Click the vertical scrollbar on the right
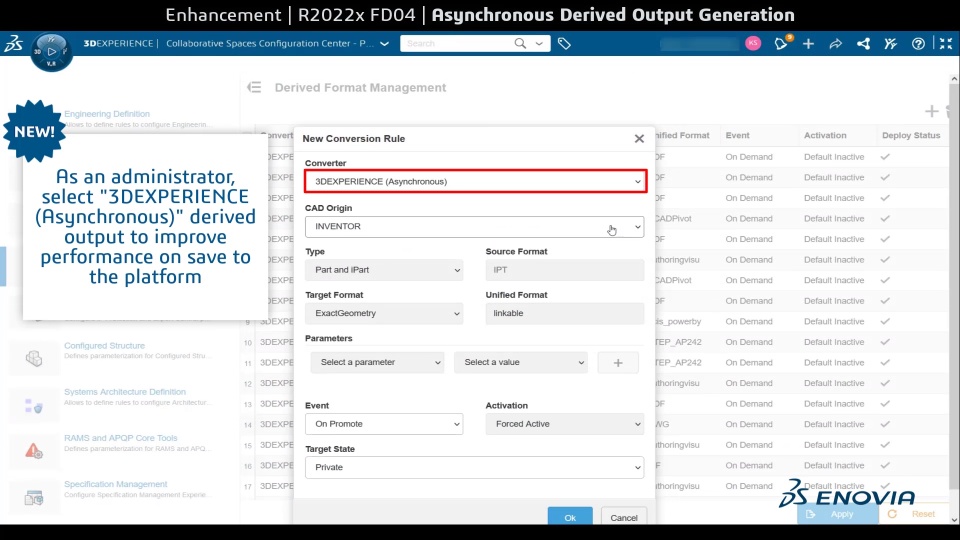Viewport: 960px width, 540px height. point(954,288)
